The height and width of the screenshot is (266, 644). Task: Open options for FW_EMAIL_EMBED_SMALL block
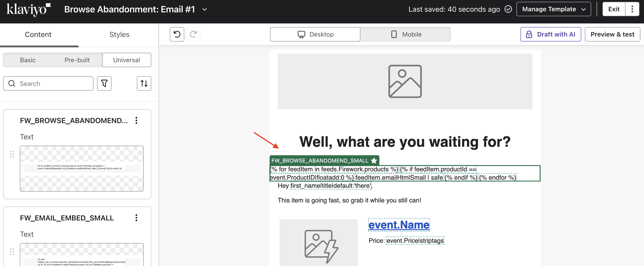point(136,218)
